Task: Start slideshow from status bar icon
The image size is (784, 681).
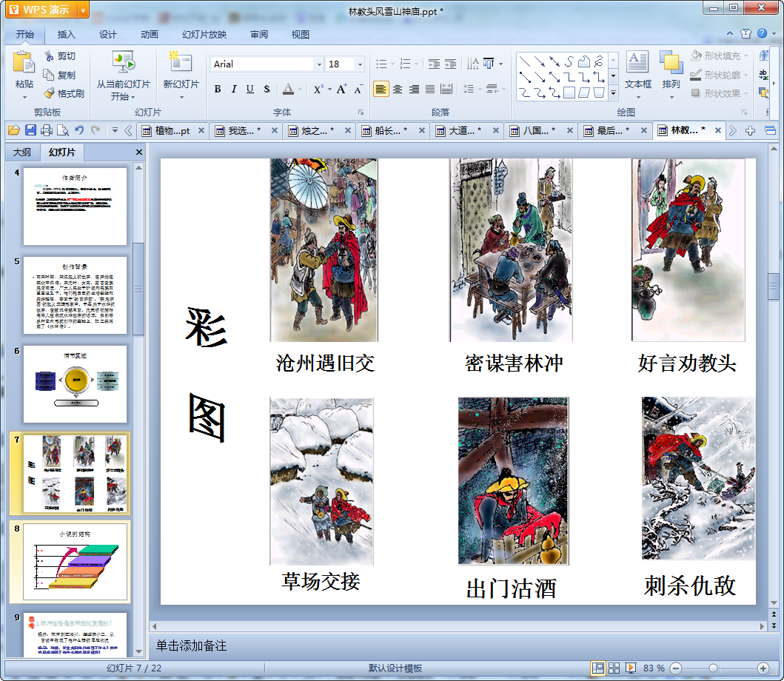Action: (x=631, y=668)
